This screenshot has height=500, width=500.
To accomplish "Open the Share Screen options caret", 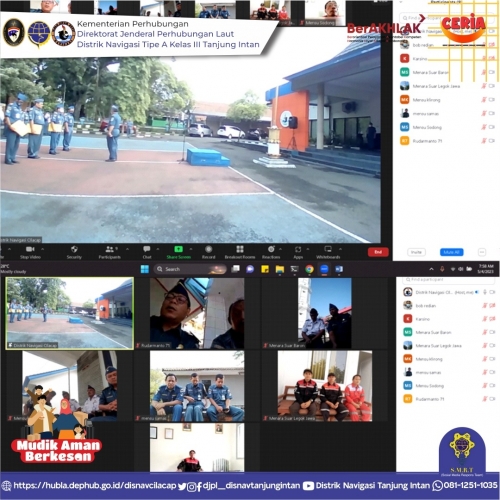I will pyautogui.click(x=191, y=249).
